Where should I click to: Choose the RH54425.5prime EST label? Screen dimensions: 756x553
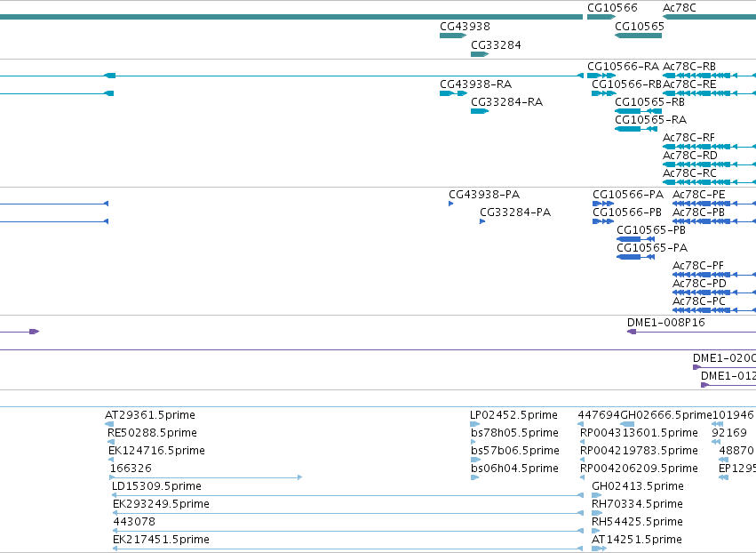pos(637,523)
